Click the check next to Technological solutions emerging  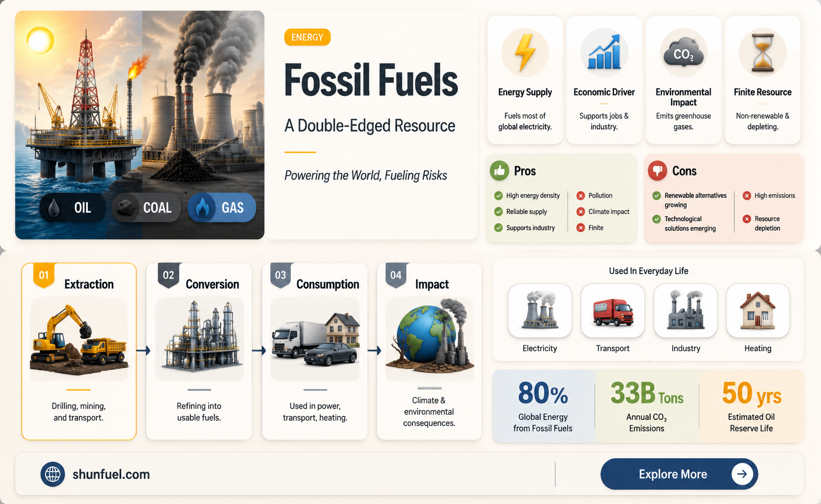pos(656,219)
